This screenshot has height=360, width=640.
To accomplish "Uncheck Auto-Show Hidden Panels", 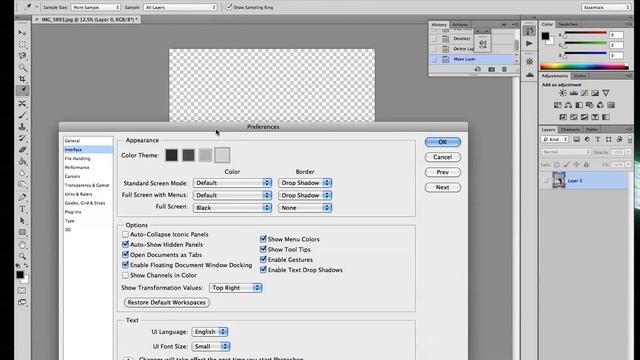I will coord(125,244).
